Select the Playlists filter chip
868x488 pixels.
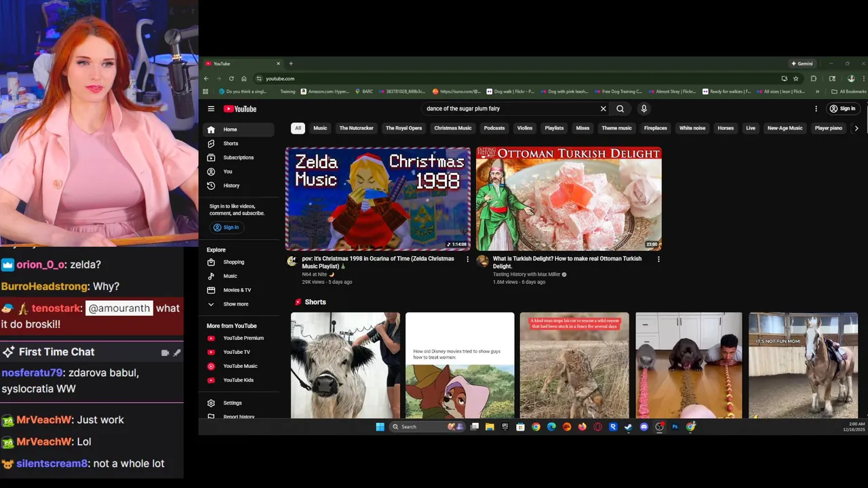[554, 128]
